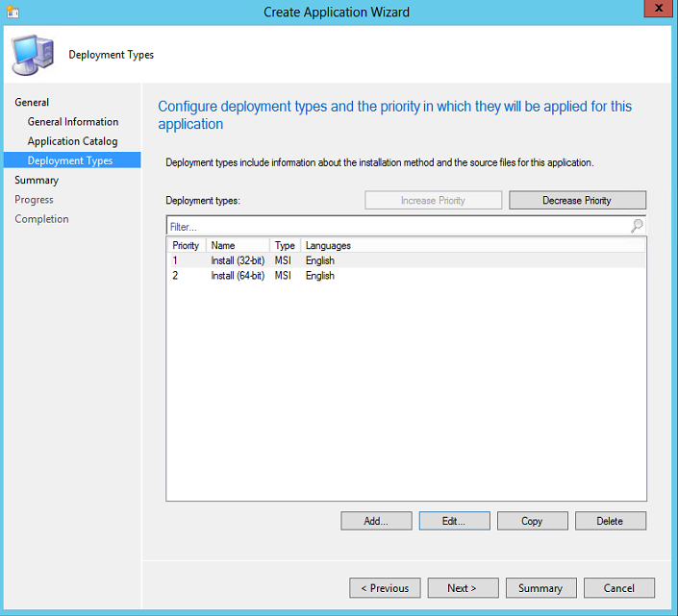Go back with the Previous button
Image resolution: width=678 pixels, height=616 pixels.
[385, 588]
